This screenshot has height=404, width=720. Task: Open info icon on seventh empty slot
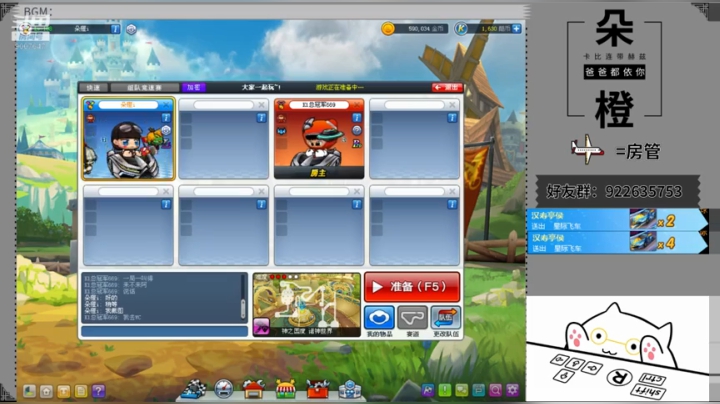(x=357, y=204)
